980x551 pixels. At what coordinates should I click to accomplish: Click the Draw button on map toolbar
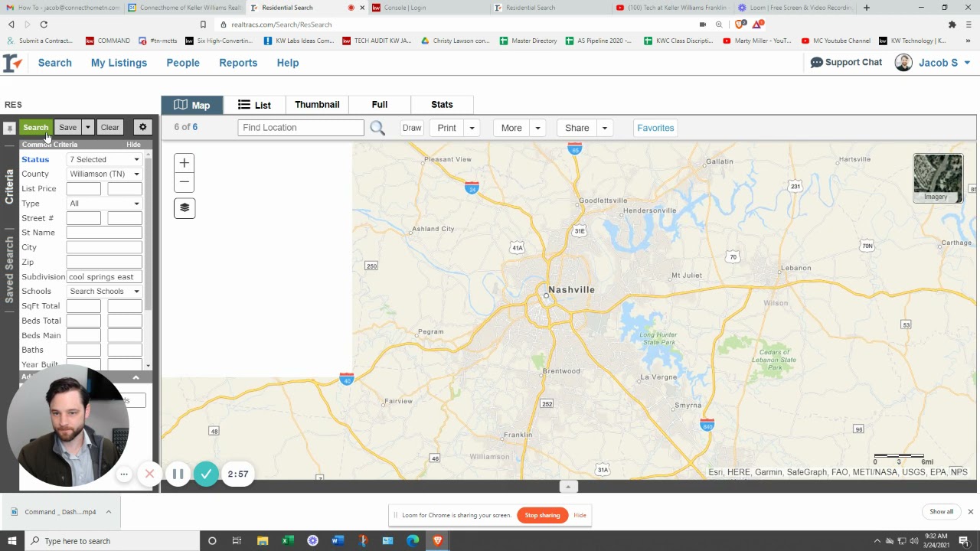click(x=412, y=128)
